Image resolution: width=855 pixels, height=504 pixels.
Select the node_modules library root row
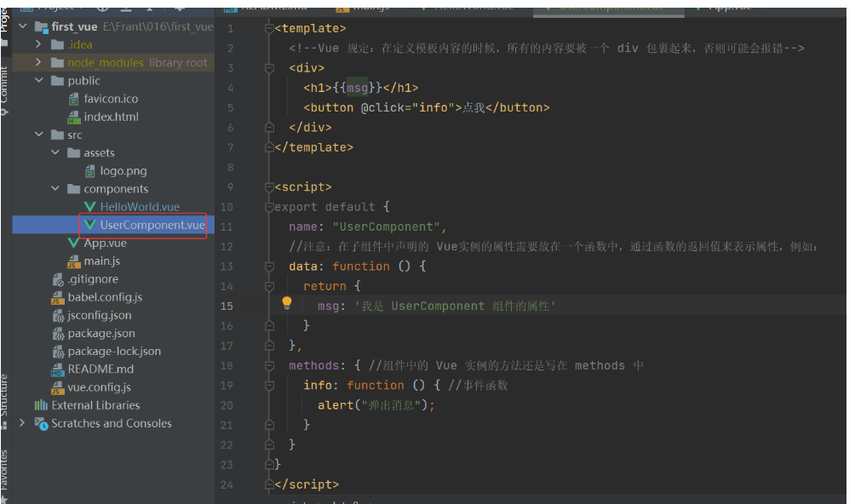tap(113, 63)
